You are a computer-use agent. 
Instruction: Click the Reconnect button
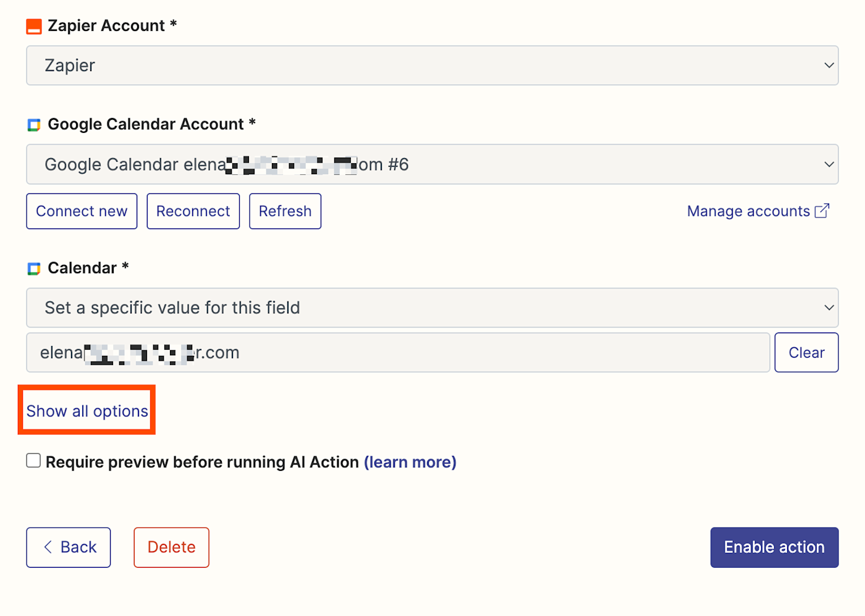coord(193,211)
